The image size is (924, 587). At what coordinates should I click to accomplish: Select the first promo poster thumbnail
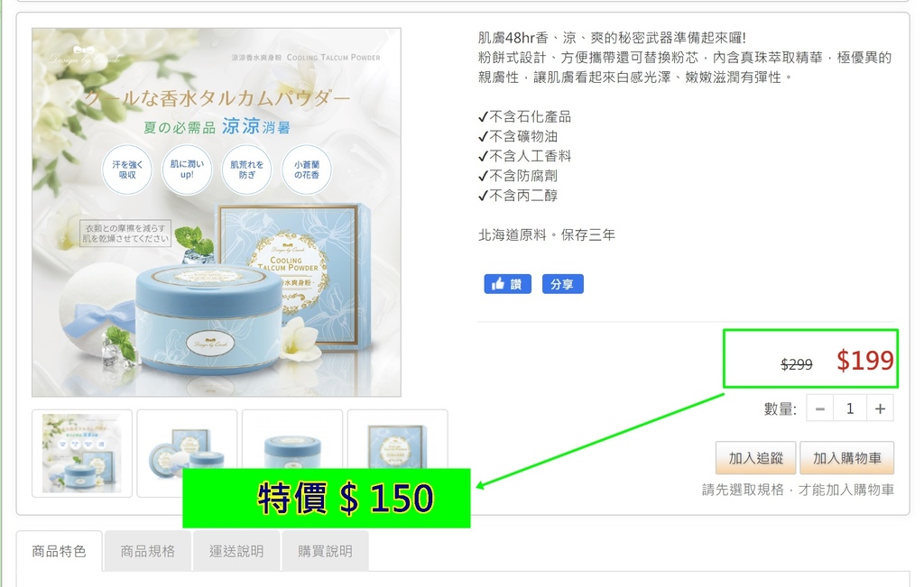(x=82, y=454)
